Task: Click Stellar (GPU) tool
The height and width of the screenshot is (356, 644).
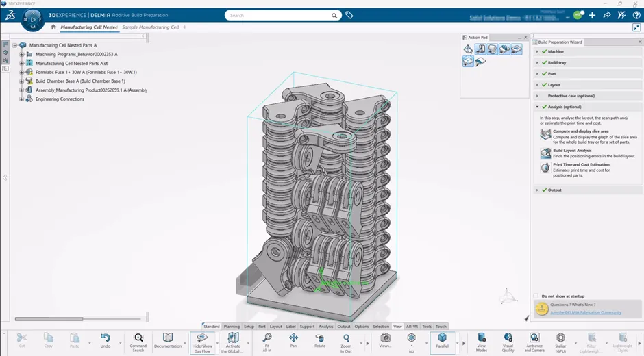Action: 560,342
